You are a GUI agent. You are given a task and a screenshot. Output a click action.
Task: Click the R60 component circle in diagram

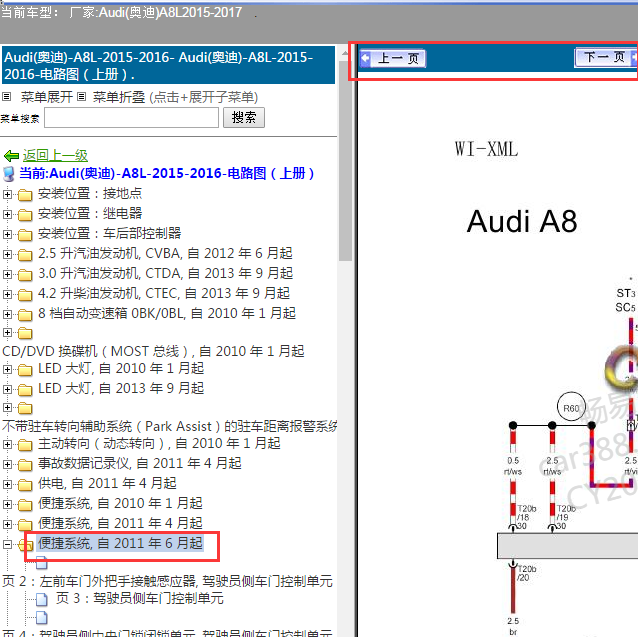click(571, 407)
